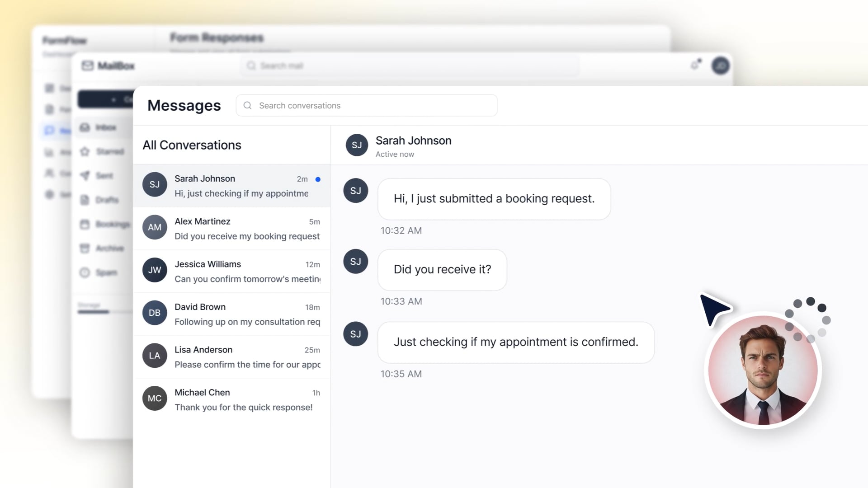Click SJ avatar beside booking request message
Screen dimensions: 868x488
pos(356,191)
